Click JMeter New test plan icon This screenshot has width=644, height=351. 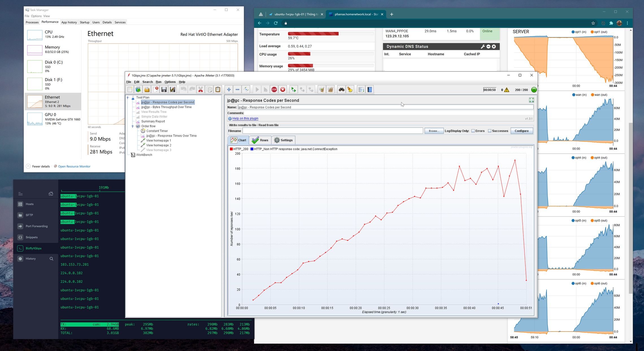tap(130, 90)
